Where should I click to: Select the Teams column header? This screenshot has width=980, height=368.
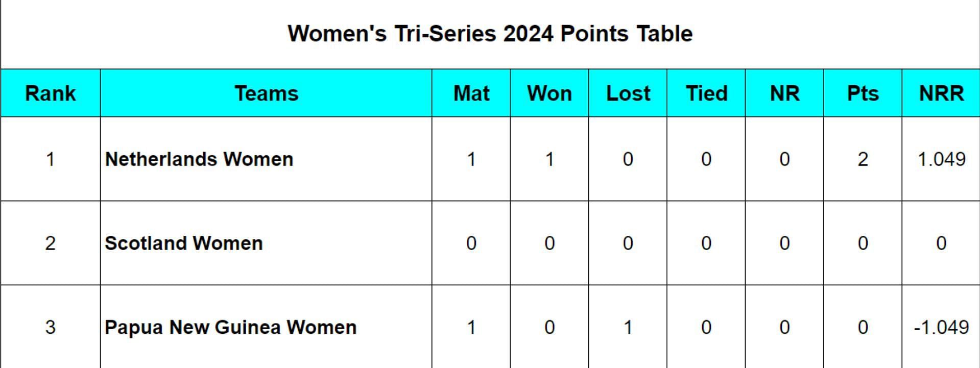click(266, 93)
